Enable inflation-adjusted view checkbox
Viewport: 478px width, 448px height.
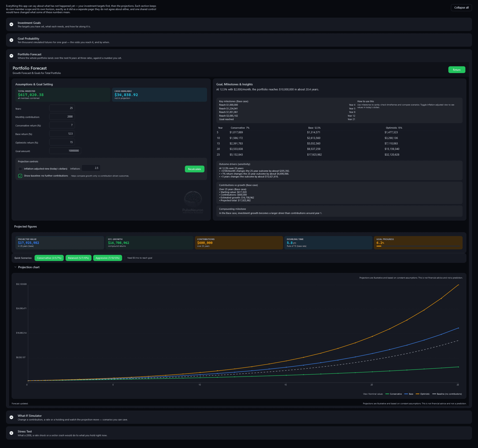[20, 169]
